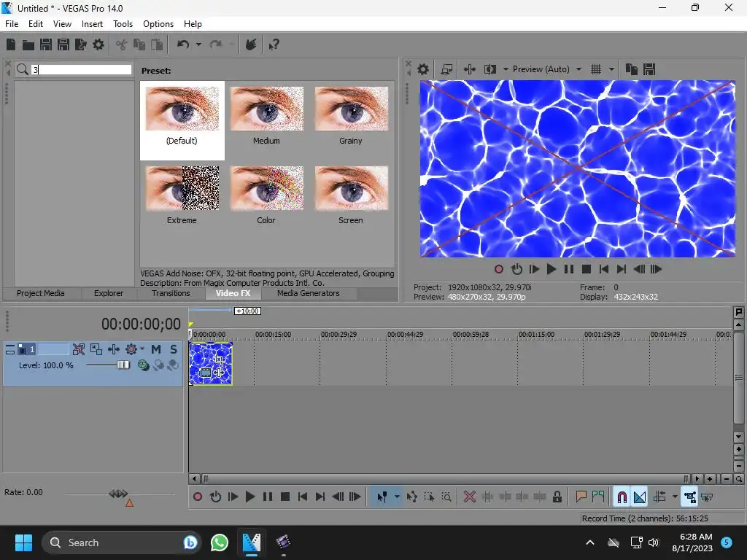Open the Undo history dropdown
The image size is (747, 560).
coord(198,44)
